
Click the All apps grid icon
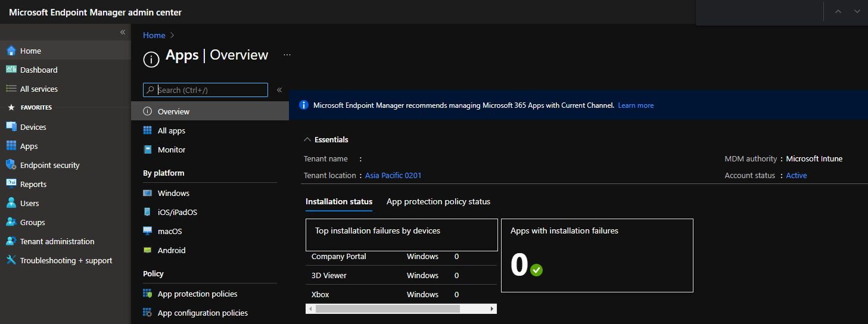[x=148, y=130]
